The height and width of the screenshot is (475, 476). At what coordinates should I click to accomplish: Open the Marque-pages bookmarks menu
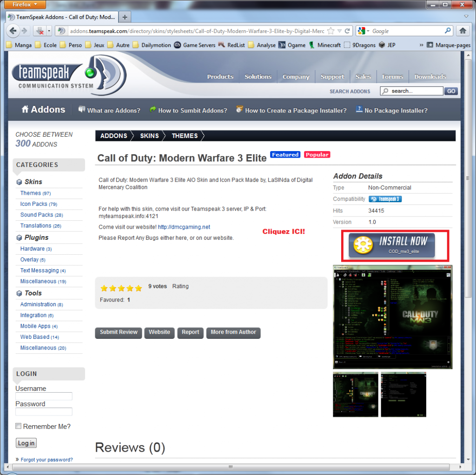449,45
